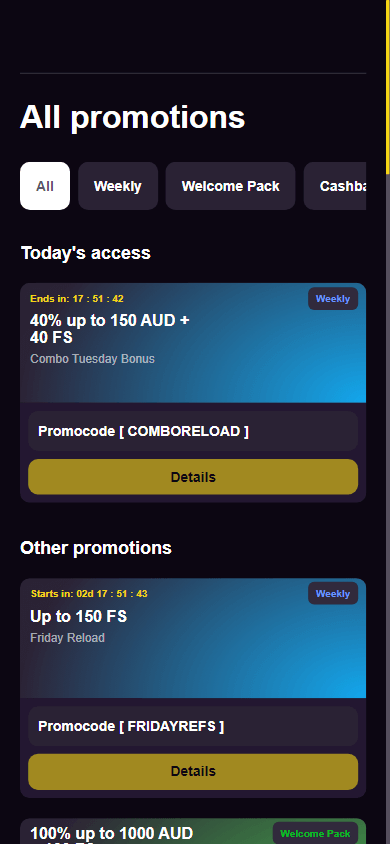The image size is (390, 844).
Task: Open the Friday Reload blue banner
Action: 193,638
